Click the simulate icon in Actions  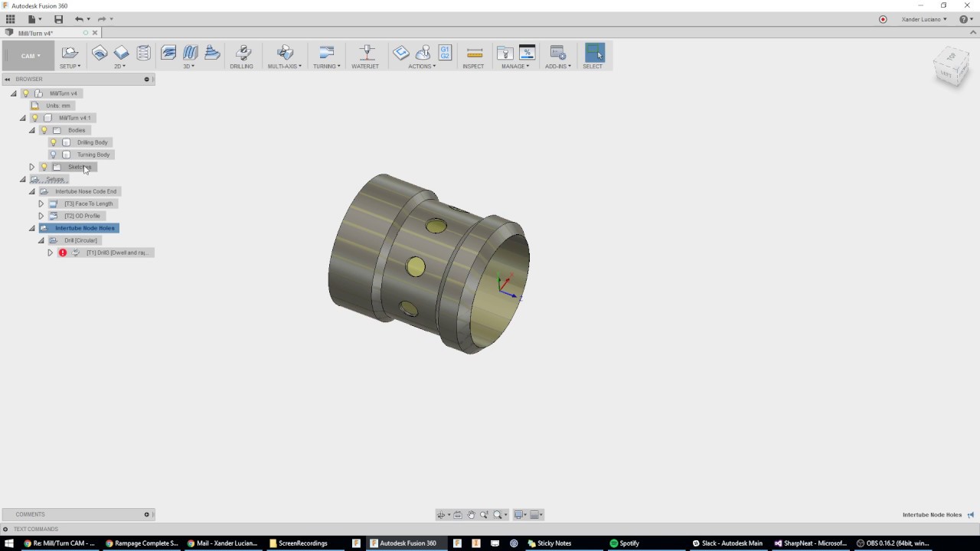tap(423, 52)
